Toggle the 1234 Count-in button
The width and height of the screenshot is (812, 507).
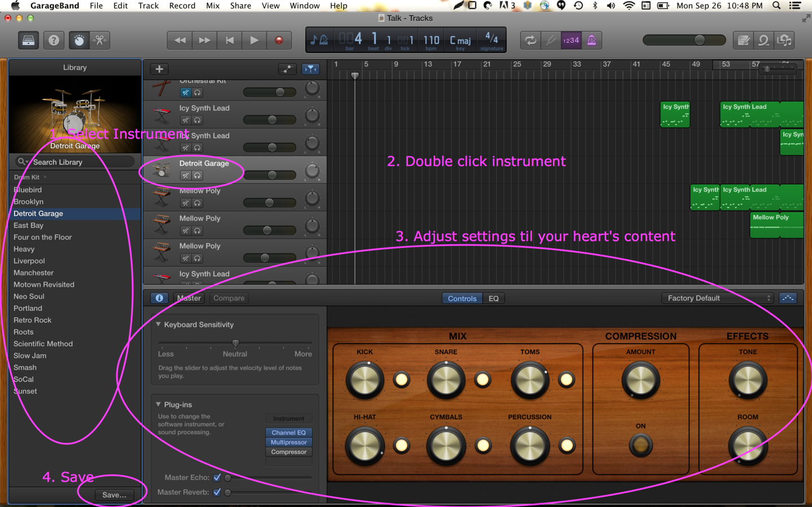(x=571, y=41)
